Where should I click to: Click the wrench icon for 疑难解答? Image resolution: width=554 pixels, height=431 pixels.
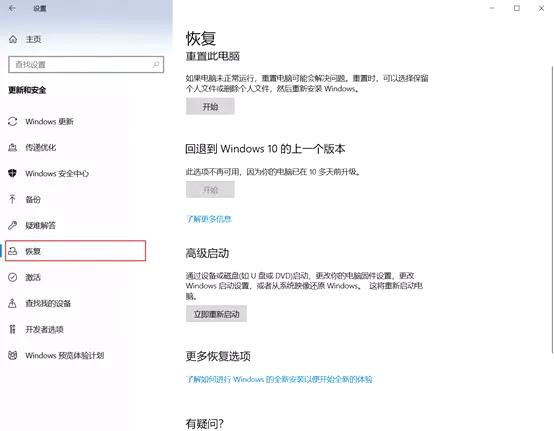[13, 225]
